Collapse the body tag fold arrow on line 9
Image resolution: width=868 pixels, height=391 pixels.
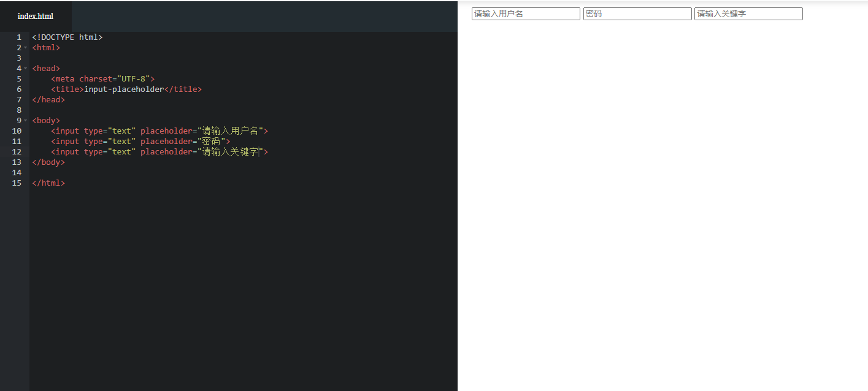[26, 120]
